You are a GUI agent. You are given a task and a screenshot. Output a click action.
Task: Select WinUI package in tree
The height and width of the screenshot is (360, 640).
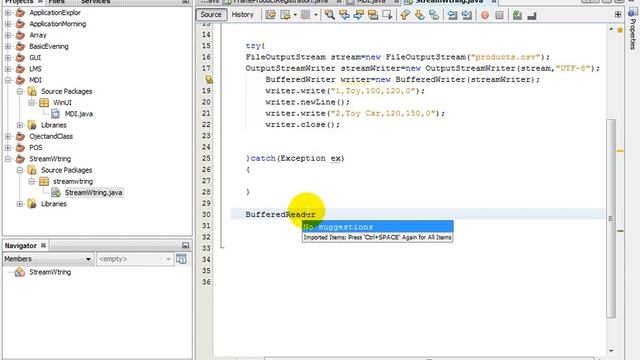62,102
